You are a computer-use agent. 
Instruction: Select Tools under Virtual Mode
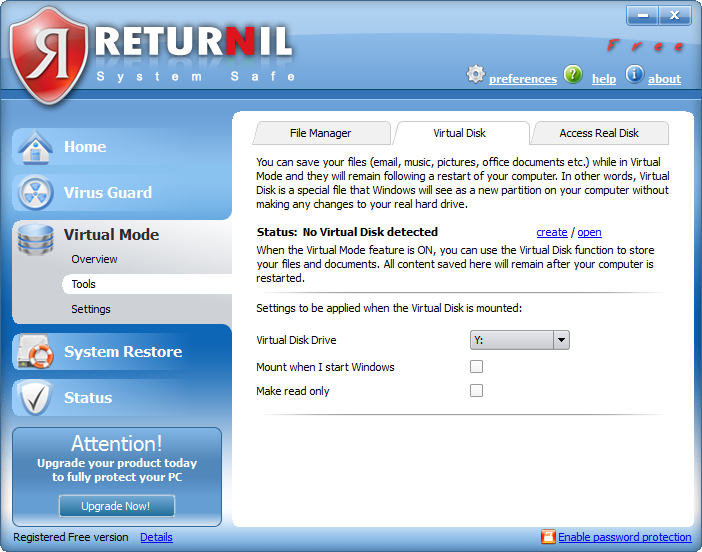(147, 284)
